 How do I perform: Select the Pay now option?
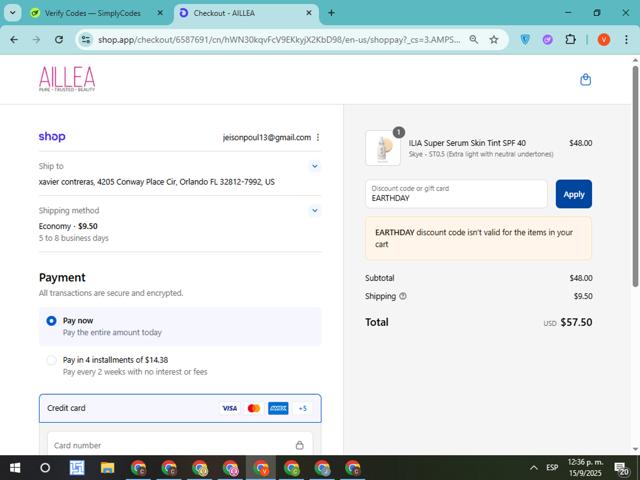click(x=180, y=327)
